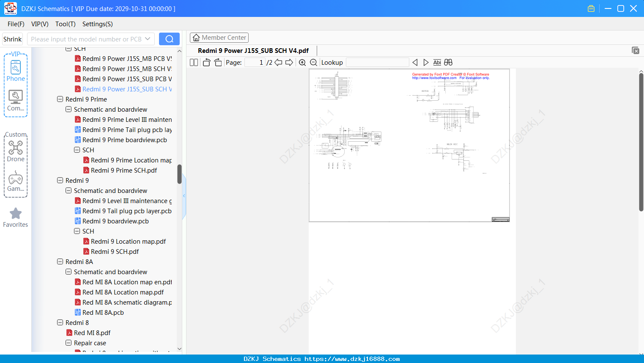Collapse SCH folder under Redmi 9 Prime
Screen dimensions: 644x363
pyautogui.click(x=77, y=150)
